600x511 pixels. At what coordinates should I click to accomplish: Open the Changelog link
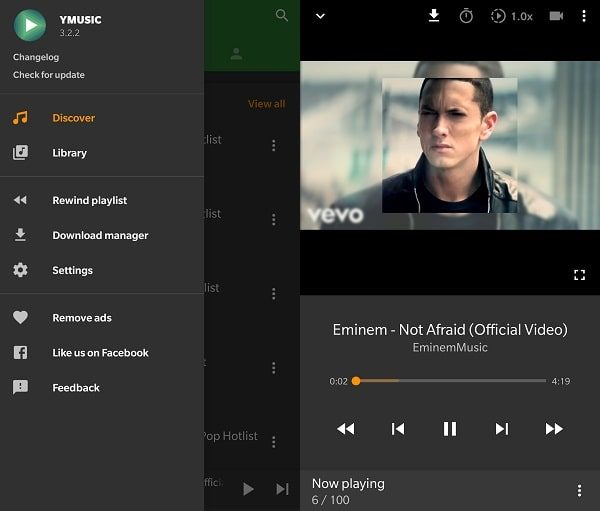coord(36,57)
